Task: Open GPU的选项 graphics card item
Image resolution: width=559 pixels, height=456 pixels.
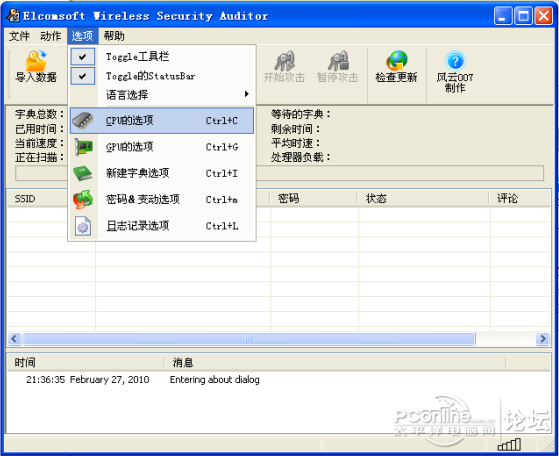Action: (x=162, y=147)
